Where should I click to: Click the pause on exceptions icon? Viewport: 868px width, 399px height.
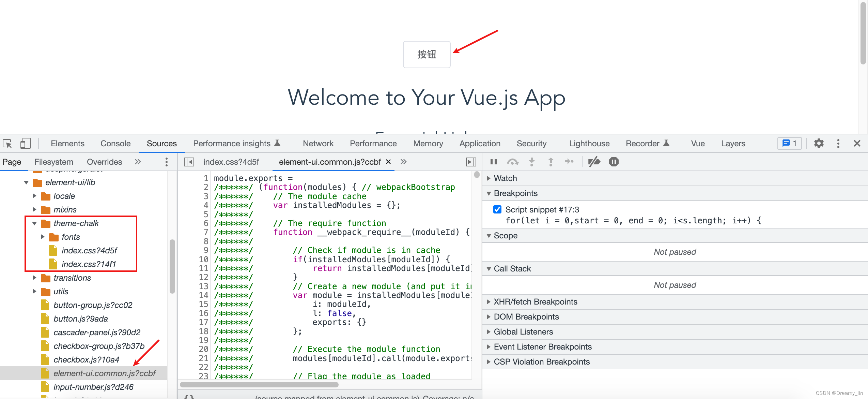point(614,162)
